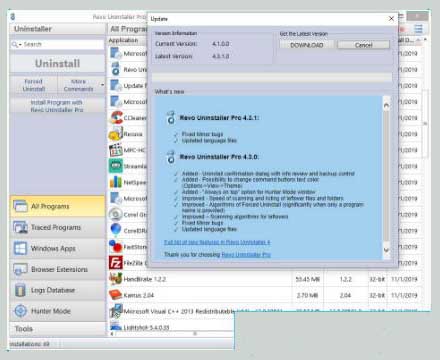The width and height of the screenshot is (440, 360).
Task: Switch to the Browser Extensions label
Action: click(59, 269)
